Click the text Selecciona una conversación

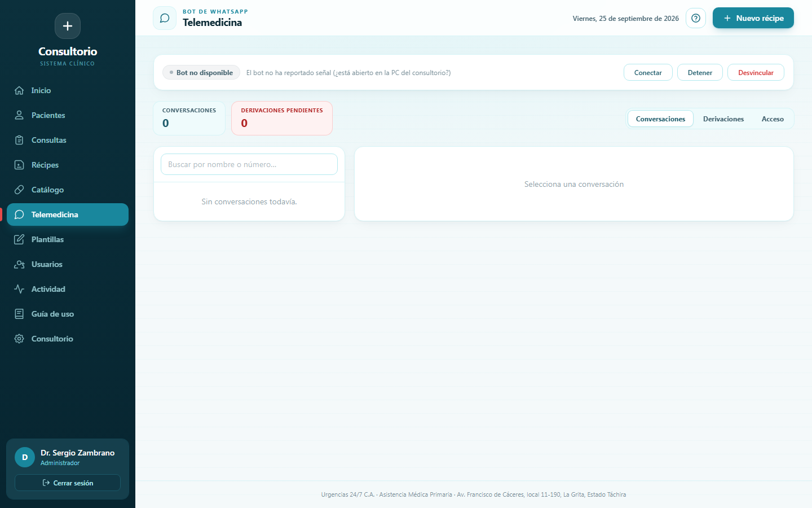pos(574,184)
